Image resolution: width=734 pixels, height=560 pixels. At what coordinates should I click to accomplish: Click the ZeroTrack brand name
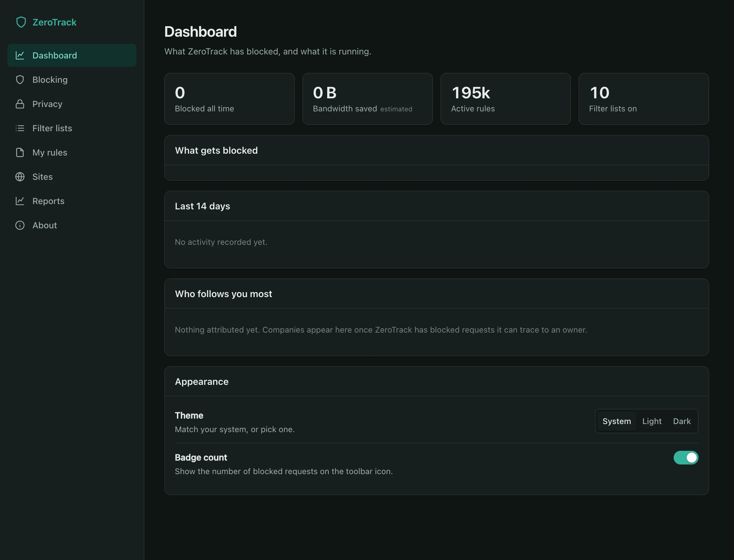click(54, 22)
